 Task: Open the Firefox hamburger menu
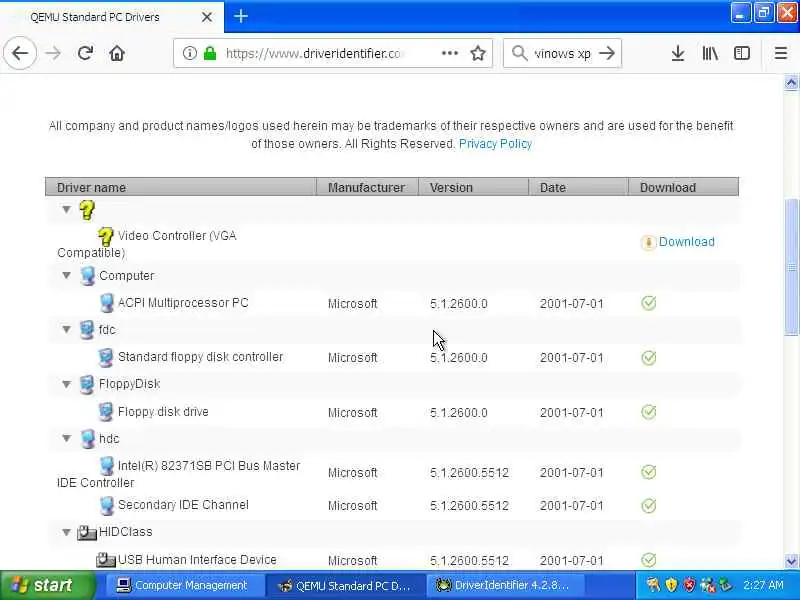(x=781, y=53)
